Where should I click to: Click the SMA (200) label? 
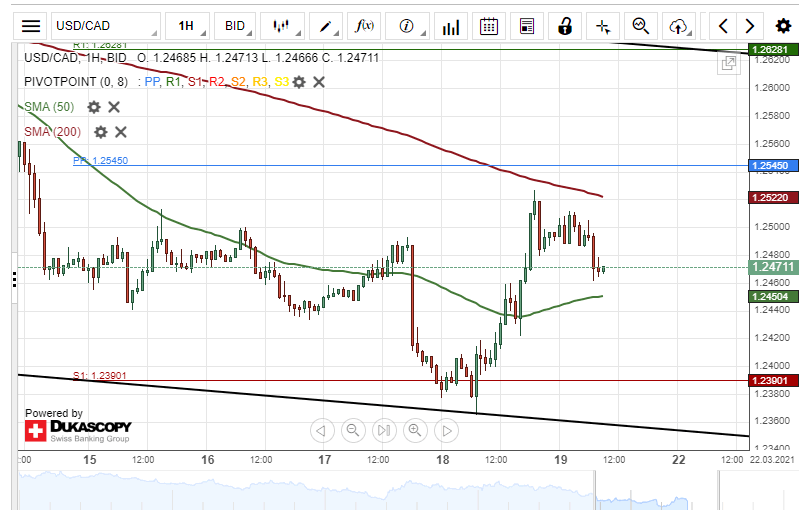(x=53, y=132)
